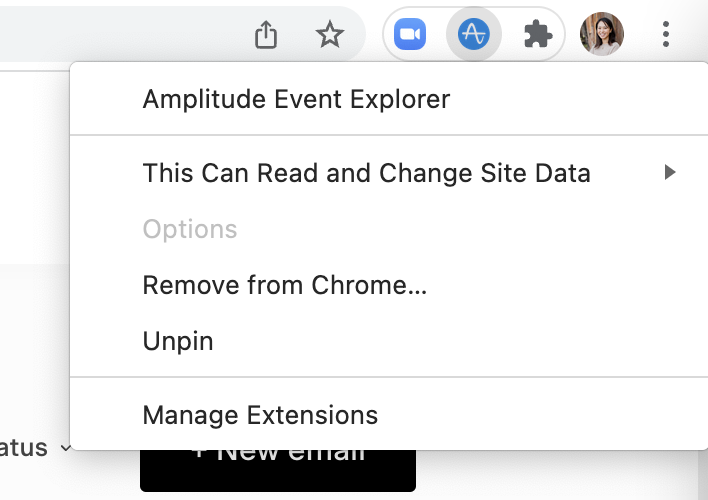The width and height of the screenshot is (708, 500).
Task: Click the greyed-out Options entry
Action: click(x=190, y=229)
